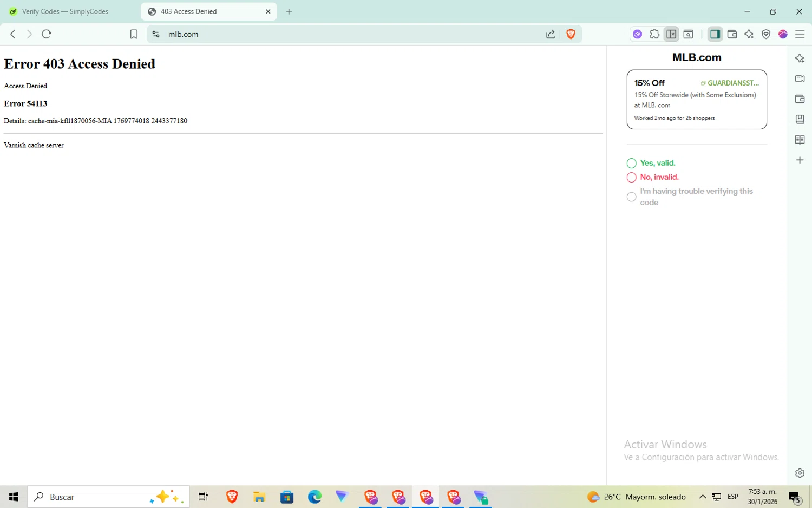
Task: Open the Brave Shields lion icon
Action: click(571, 34)
